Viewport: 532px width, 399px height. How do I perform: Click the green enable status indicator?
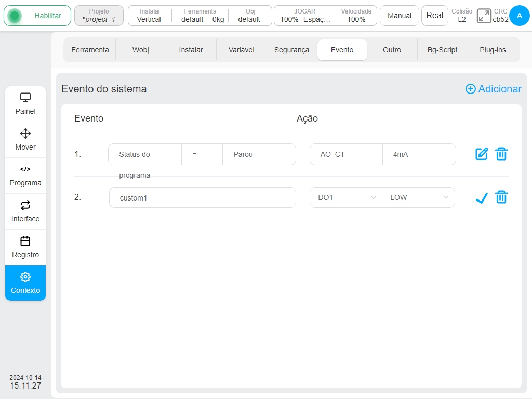(15, 16)
